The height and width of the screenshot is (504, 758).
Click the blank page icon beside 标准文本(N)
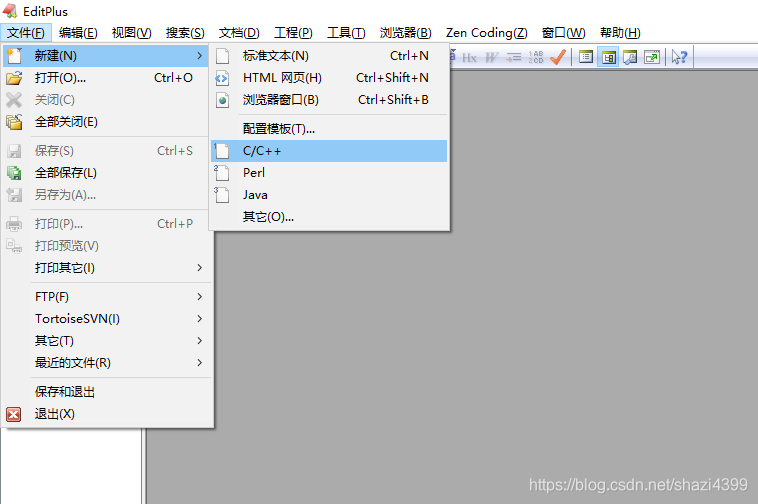click(222, 56)
